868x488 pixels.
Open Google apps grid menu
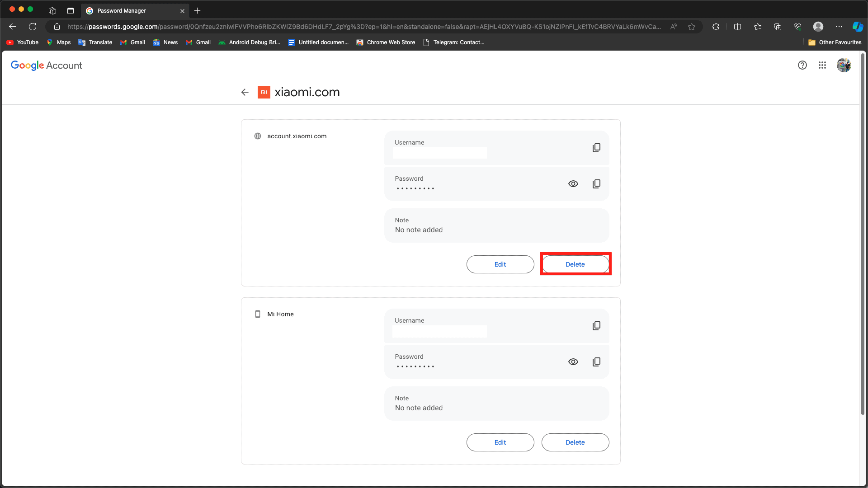[x=822, y=65]
